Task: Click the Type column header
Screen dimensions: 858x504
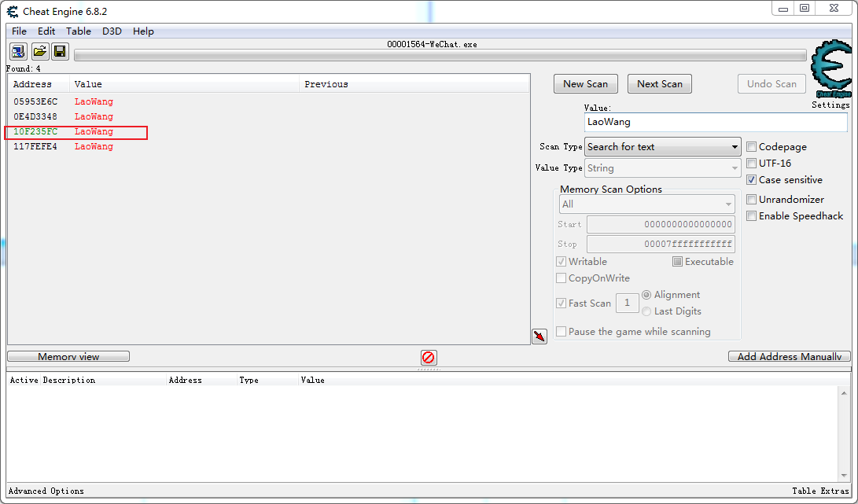Action: (267, 381)
